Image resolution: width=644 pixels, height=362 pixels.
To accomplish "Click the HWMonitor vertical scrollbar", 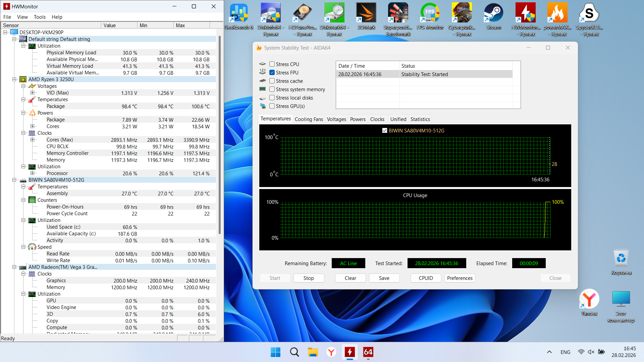I will click(x=220, y=134).
